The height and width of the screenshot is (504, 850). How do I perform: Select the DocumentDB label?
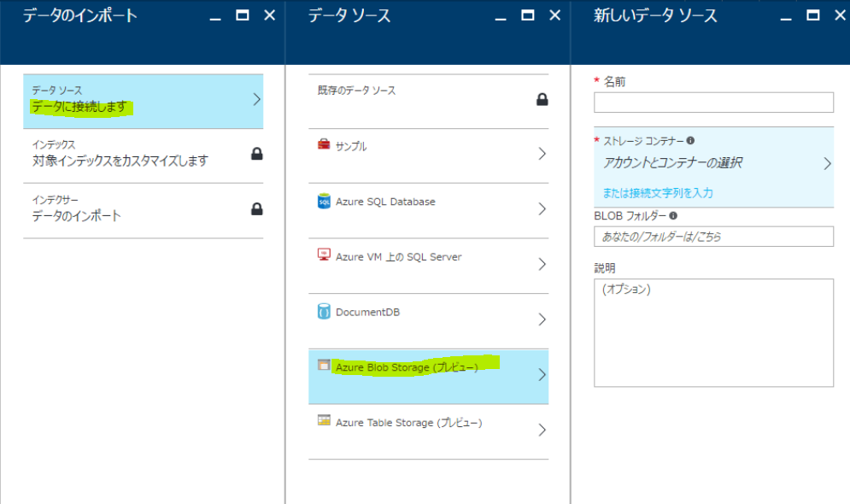(x=367, y=312)
